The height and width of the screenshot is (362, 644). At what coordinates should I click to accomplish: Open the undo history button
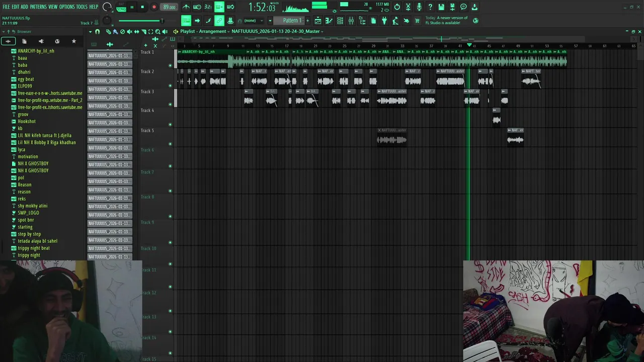click(x=397, y=7)
